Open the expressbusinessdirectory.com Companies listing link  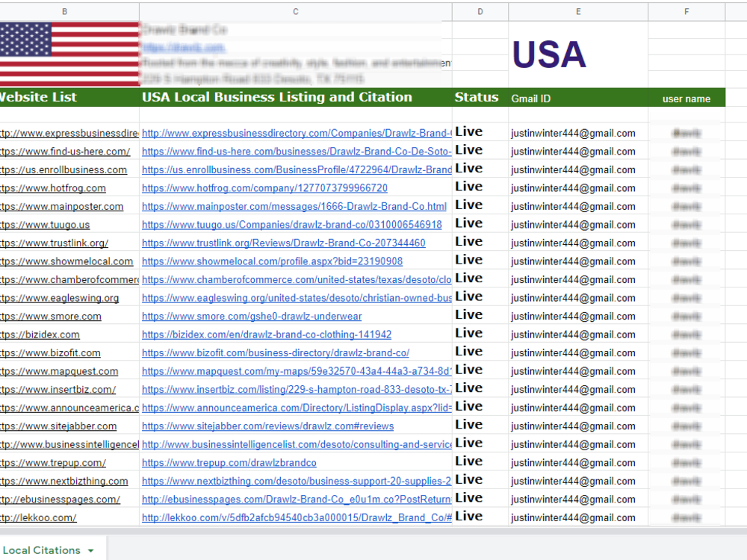click(297, 134)
